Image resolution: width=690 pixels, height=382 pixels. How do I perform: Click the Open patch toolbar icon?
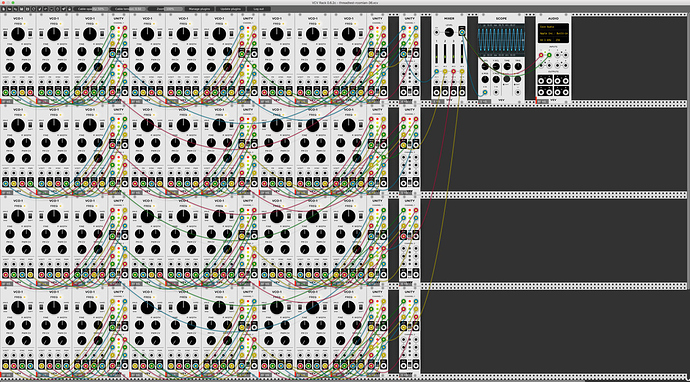click(x=9, y=9)
